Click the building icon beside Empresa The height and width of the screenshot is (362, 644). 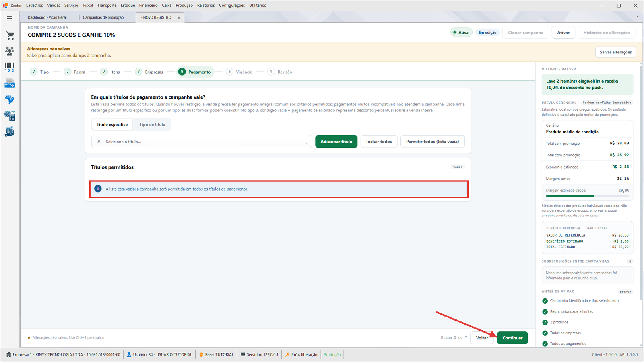[x=9, y=355]
